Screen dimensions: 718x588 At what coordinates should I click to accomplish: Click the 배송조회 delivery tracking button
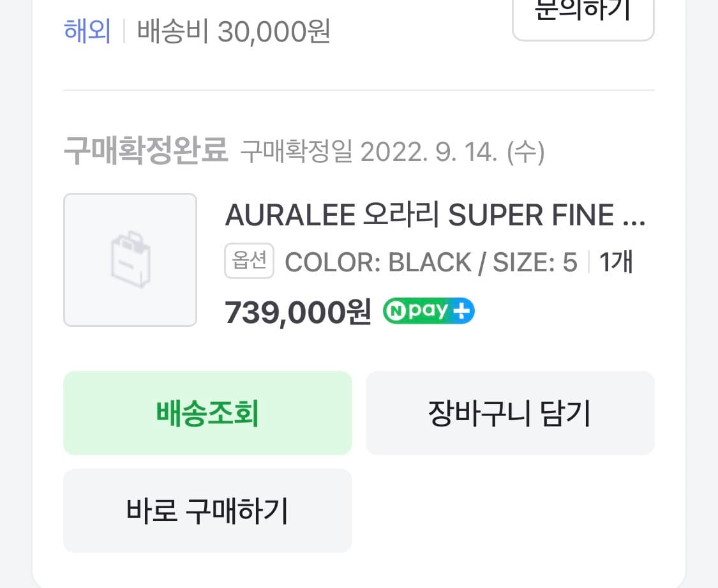click(x=207, y=413)
